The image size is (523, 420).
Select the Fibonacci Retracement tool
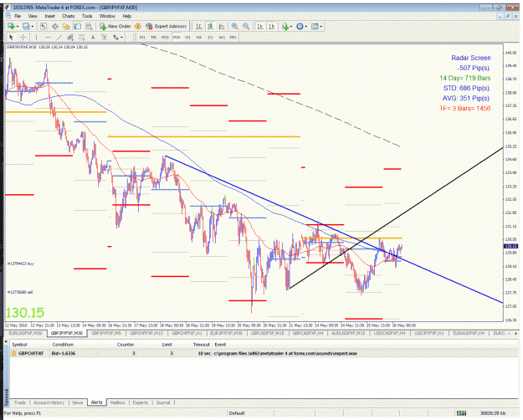(x=82, y=38)
